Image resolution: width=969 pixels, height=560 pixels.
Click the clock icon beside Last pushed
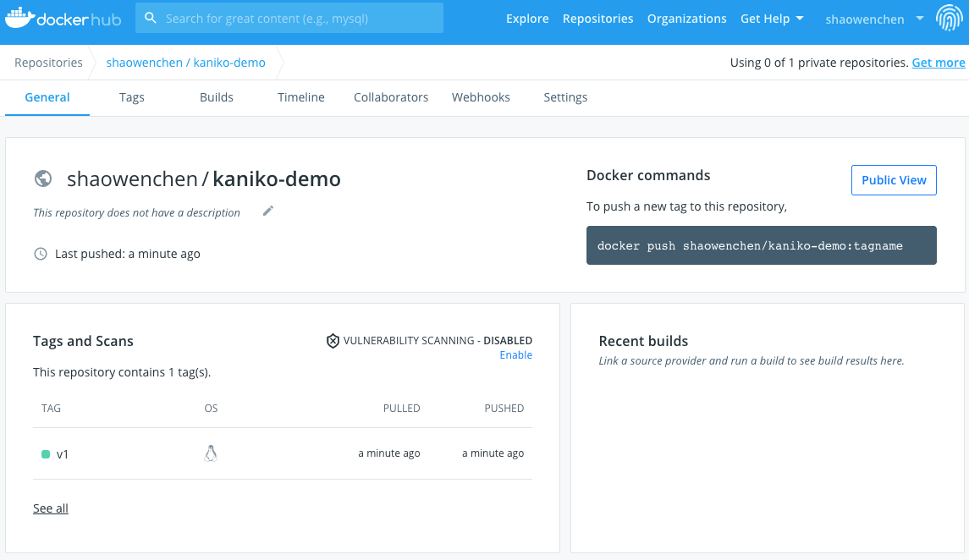40,254
